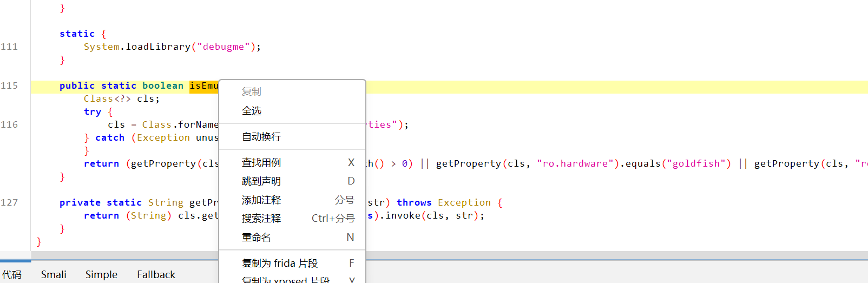The height and width of the screenshot is (283, 868).
Task: Switch to the Simple view tab
Action: coord(101,275)
